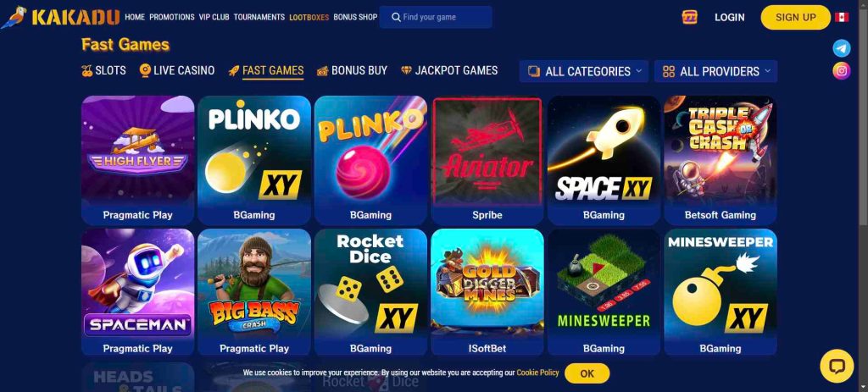
Task: Switch to the Bonus Buy tab
Action: pyautogui.click(x=352, y=70)
